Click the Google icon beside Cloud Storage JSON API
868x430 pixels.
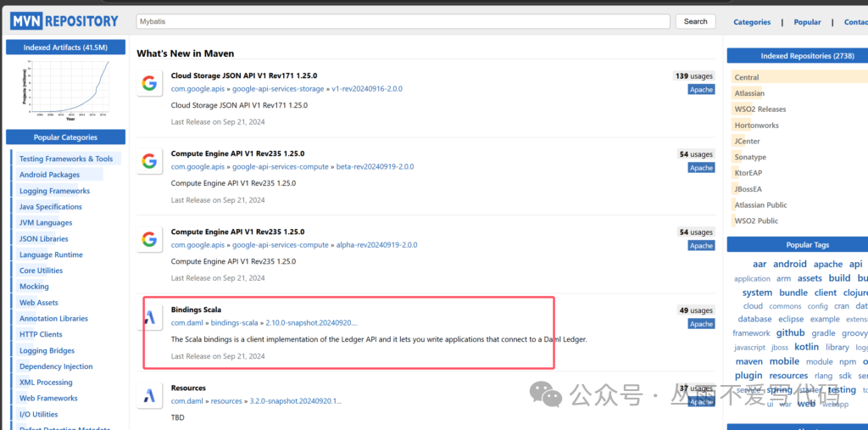149,84
